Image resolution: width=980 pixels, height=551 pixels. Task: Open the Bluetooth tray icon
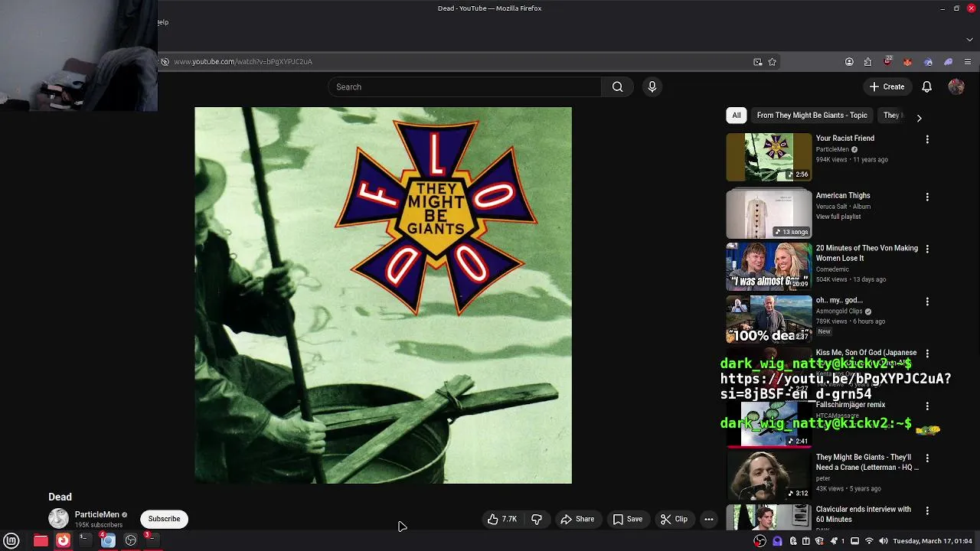(792, 541)
